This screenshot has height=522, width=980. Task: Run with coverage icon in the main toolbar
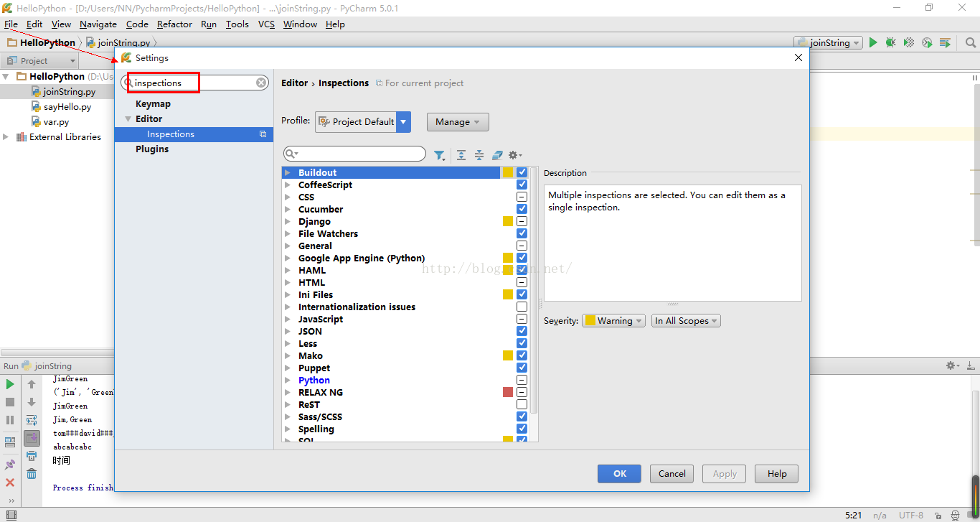(x=909, y=42)
